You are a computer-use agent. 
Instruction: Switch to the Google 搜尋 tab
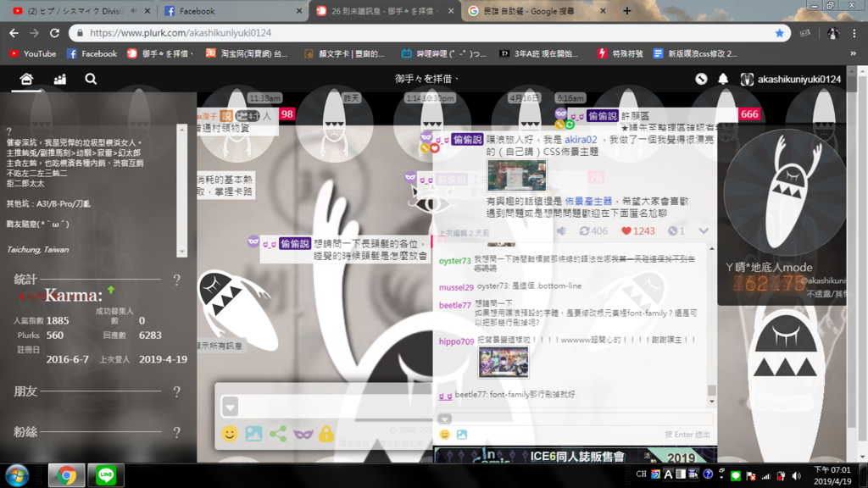(536, 11)
